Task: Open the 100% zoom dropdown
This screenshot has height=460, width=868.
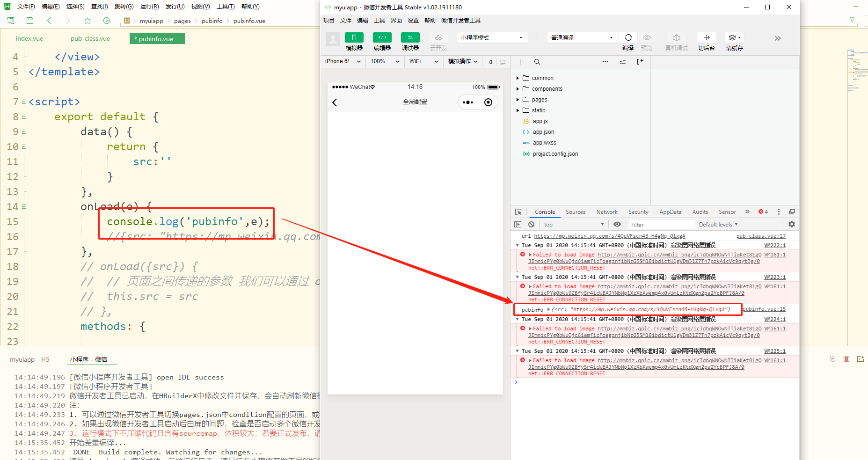Action: 385,61
